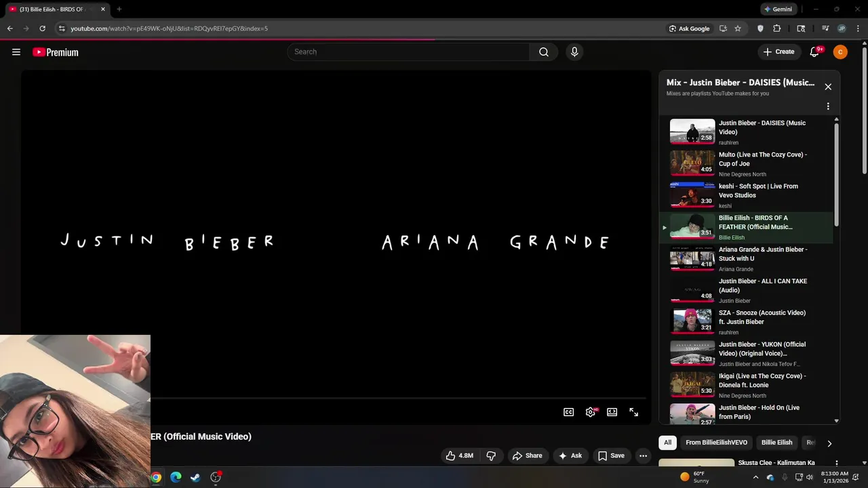Open the Mix playlist three-dot options
The image size is (868, 488).
[x=828, y=106]
